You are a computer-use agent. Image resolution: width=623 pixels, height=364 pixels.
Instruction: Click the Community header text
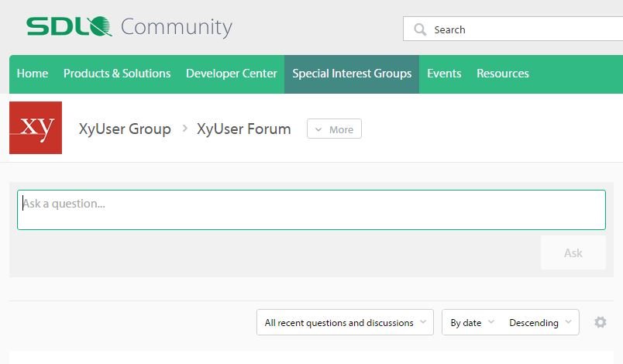[177, 27]
